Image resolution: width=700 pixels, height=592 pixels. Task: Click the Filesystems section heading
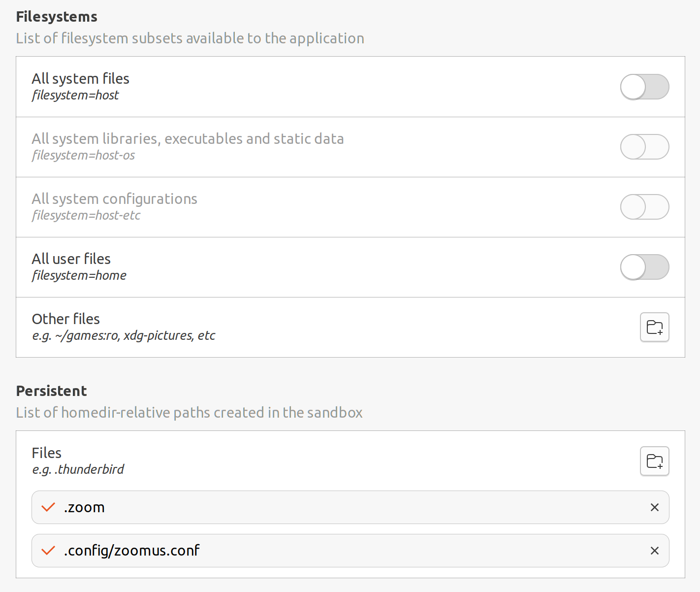tap(57, 16)
